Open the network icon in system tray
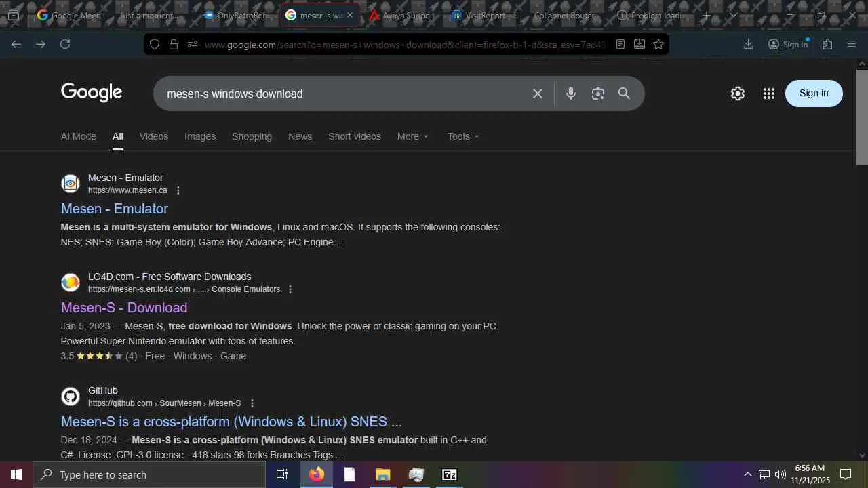868x488 pixels. (764, 474)
